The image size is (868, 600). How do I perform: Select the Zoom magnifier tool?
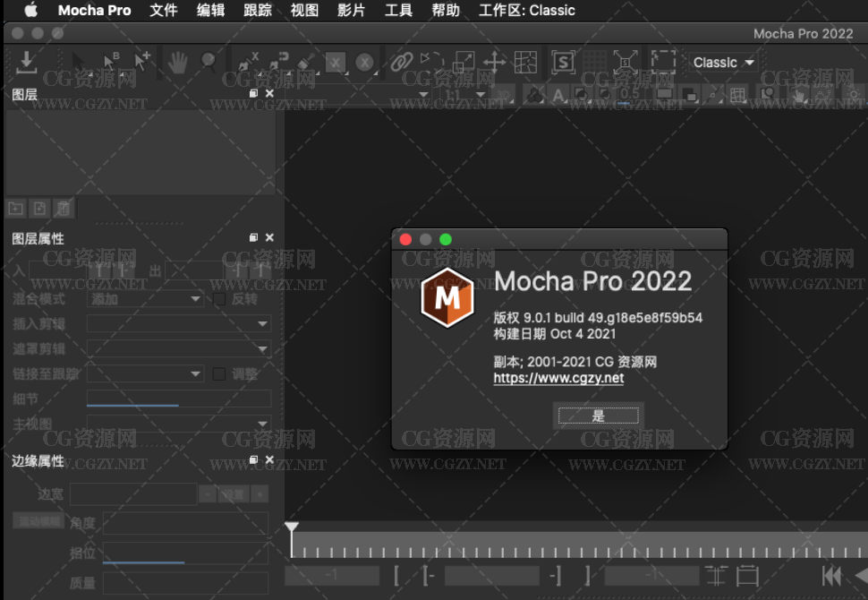208,62
